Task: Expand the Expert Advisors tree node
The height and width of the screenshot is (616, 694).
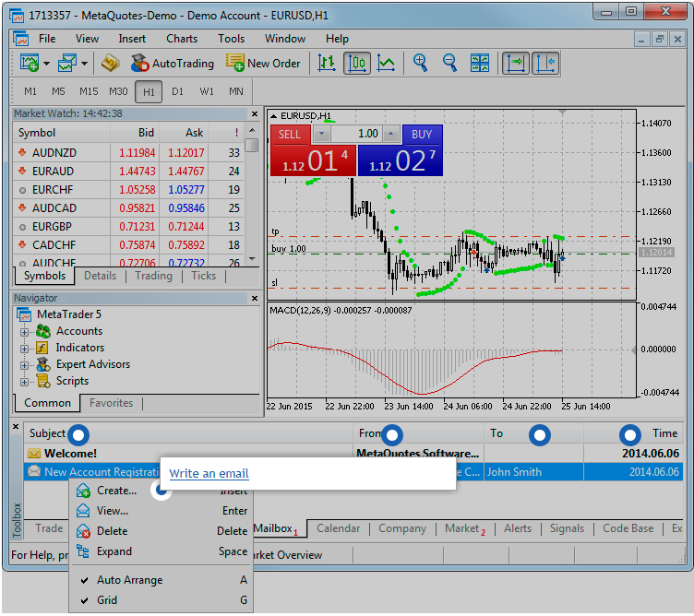Action: 24,365
